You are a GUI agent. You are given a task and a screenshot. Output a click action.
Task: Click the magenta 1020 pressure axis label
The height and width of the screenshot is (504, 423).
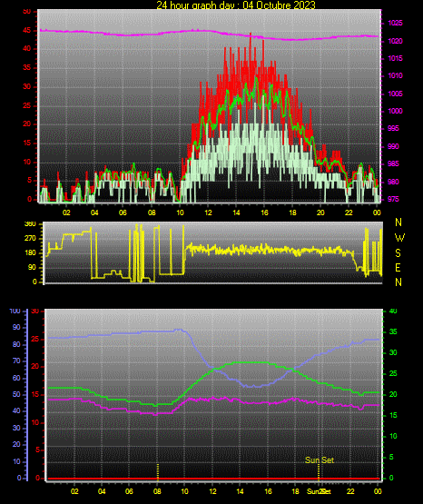point(395,41)
